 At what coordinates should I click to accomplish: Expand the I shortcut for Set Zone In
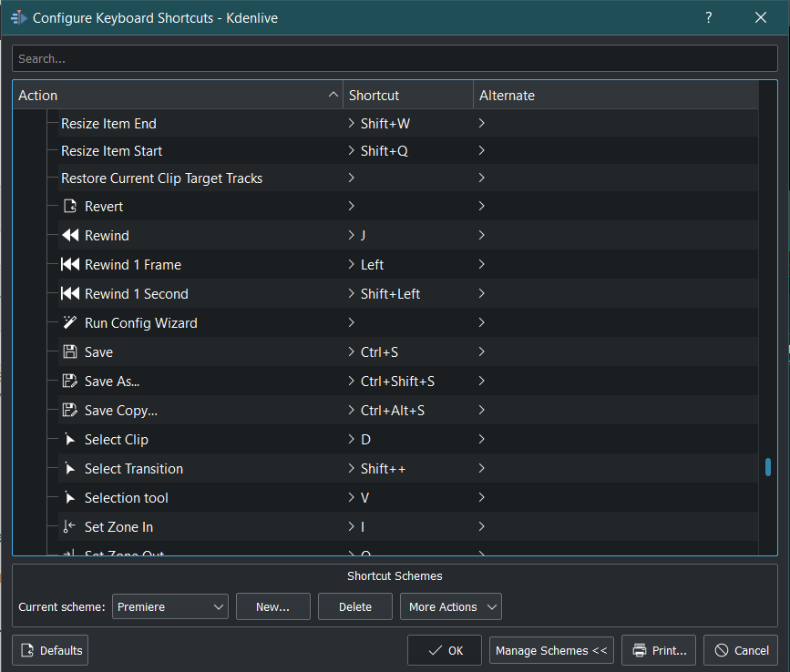pyautogui.click(x=351, y=527)
